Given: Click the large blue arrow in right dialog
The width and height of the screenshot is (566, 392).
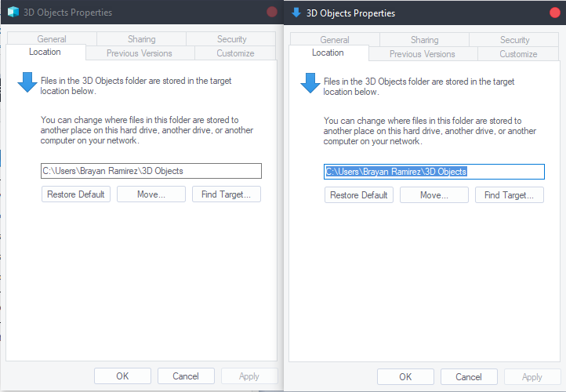Looking at the screenshot, I should click(x=311, y=82).
